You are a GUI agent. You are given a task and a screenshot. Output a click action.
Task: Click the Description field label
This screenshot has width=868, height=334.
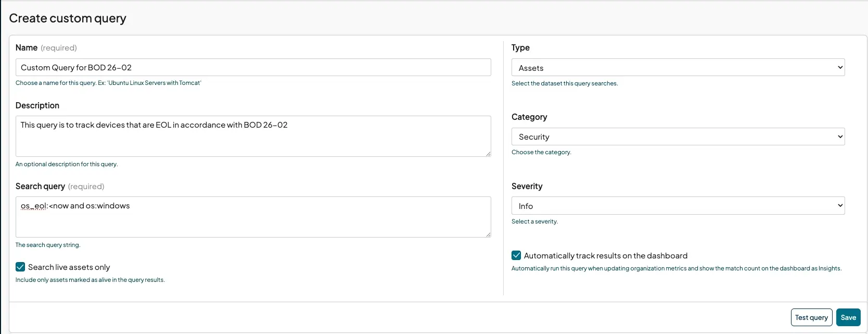click(37, 105)
